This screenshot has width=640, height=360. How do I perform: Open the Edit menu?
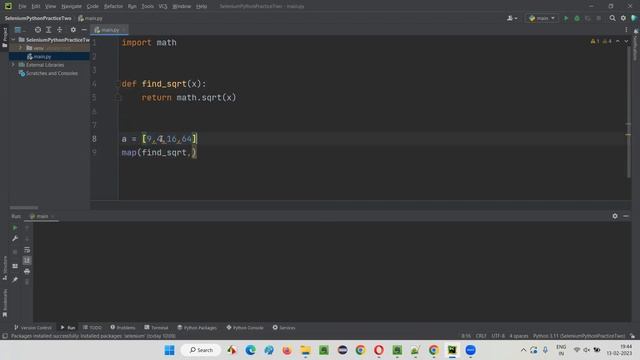36,6
